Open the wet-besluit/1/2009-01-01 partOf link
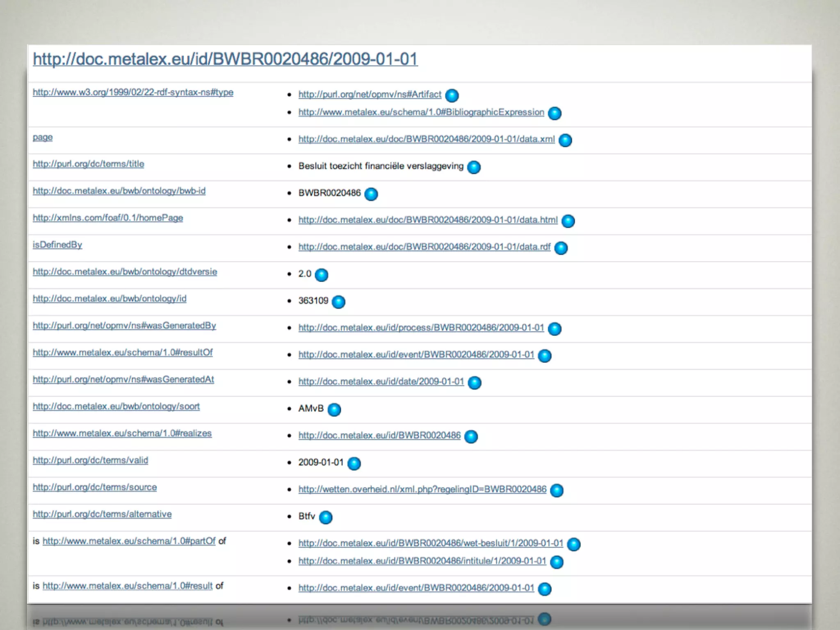The width and height of the screenshot is (840, 630). click(x=431, y=543)
